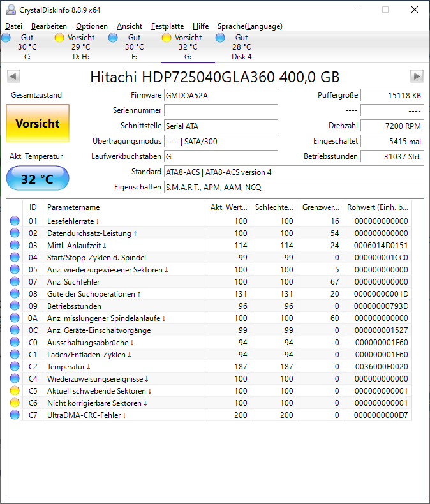Click the Drehzahl value 7200 RPM

[x=392, y=126]
